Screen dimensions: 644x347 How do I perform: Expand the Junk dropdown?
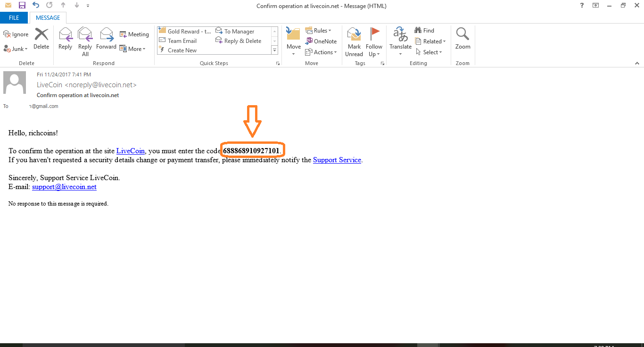[x=16, y=49]
